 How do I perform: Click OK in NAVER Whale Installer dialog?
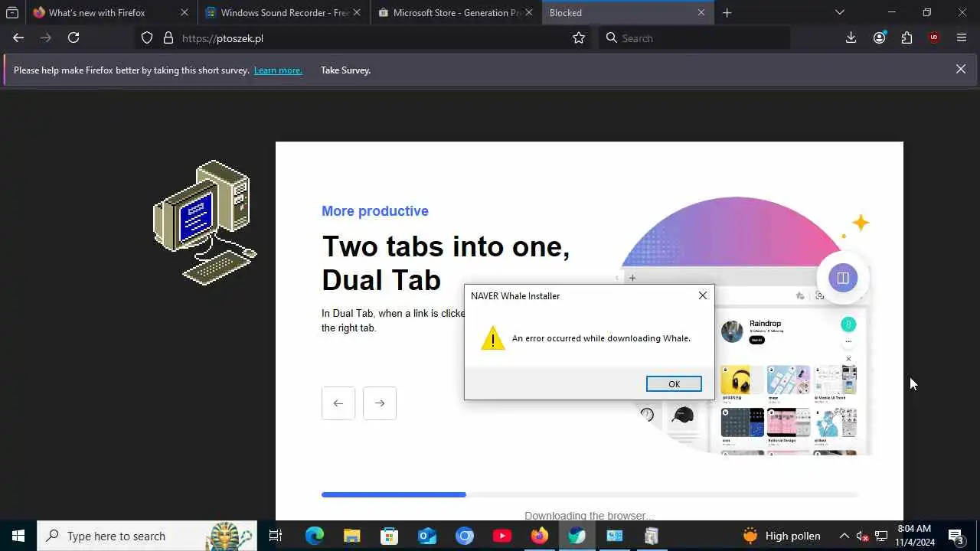pyautogui.click(x=674, y=384)
